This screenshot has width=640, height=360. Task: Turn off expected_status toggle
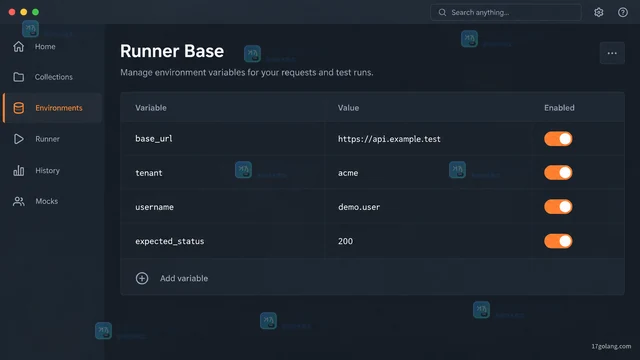point(558,241)
